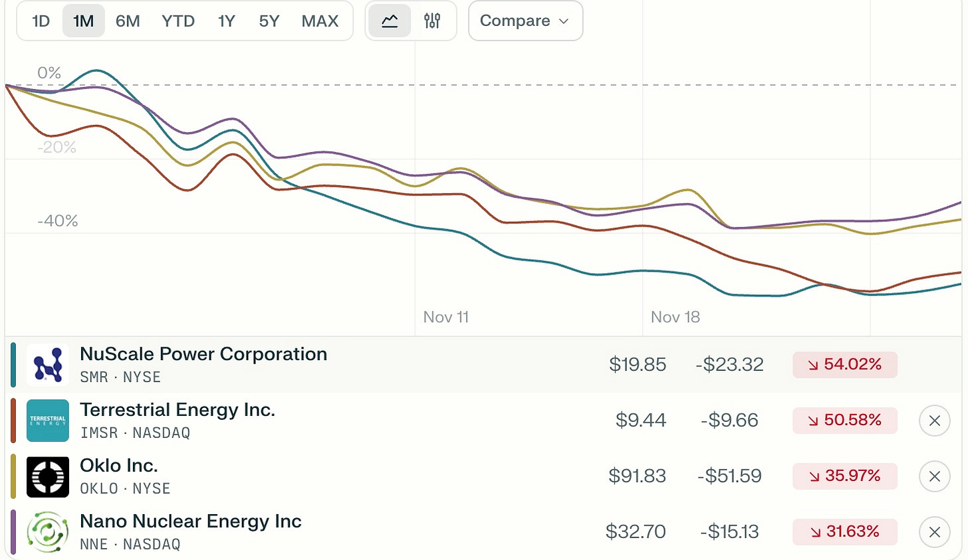
Task: Click the Nov 18 date marker
Action: pyautogui.click(x=675, y=318)
